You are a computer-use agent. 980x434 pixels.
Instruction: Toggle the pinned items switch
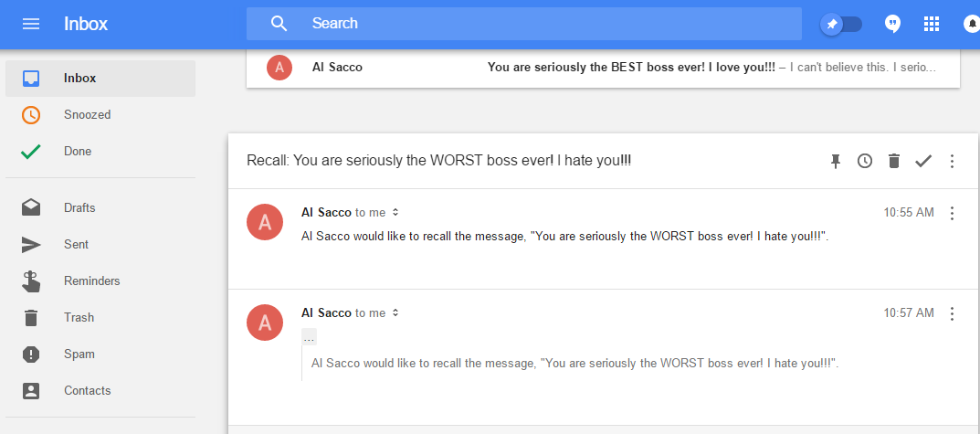click(x=841, y=25)
